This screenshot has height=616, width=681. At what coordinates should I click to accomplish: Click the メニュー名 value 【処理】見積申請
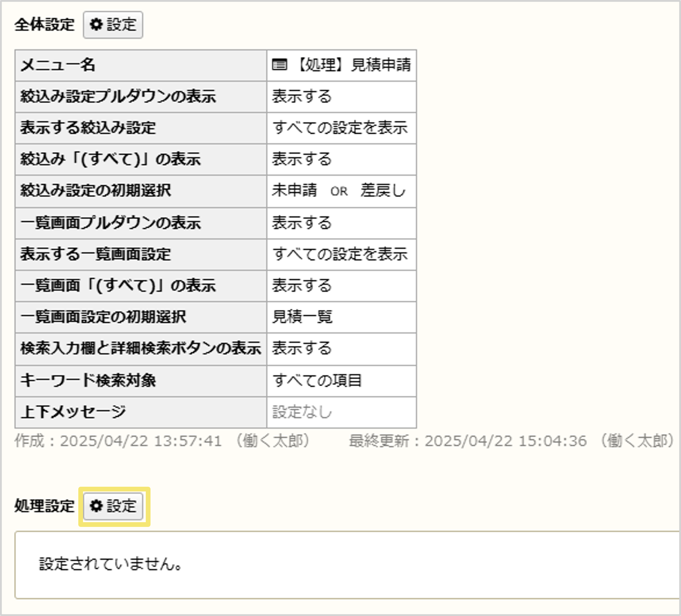355,65
